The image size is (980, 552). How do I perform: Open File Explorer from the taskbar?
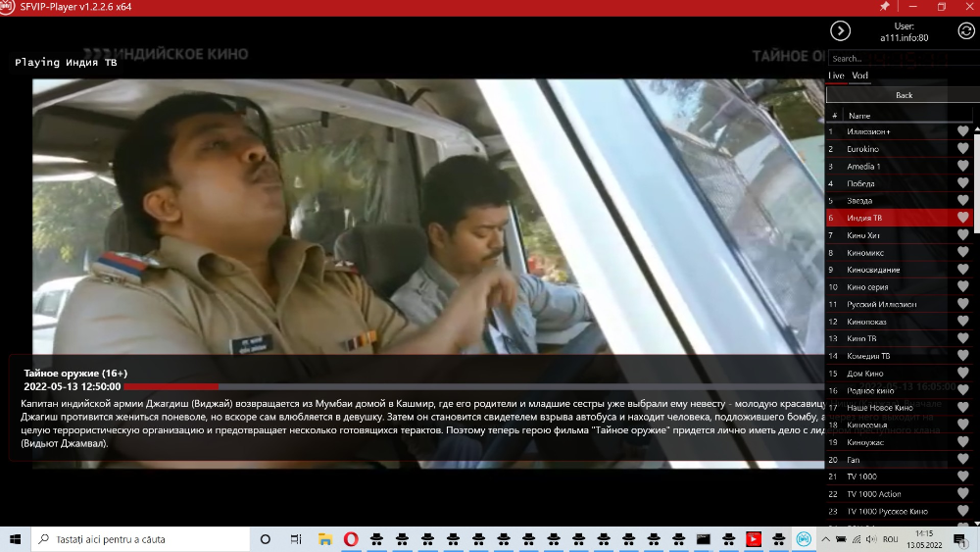click(325, 539)
